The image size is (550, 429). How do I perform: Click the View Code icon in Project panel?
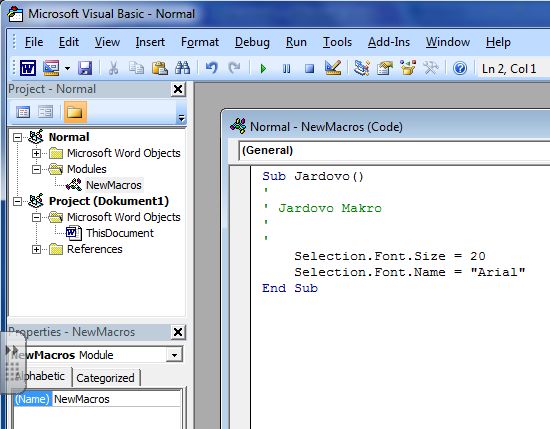pyautogui.click(x=23, y=112)
